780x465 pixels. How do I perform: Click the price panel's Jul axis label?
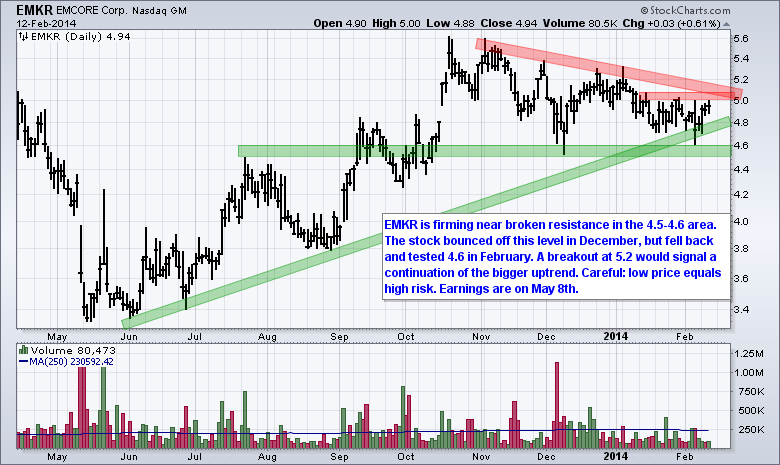[194, 337]
